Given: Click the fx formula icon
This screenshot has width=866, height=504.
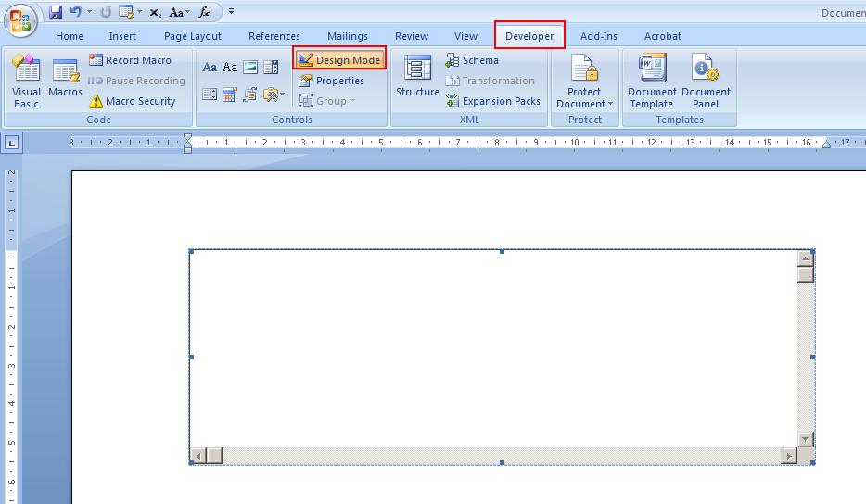Looking at the screenshot, I should pyautogui.click(x=204, y=12).
